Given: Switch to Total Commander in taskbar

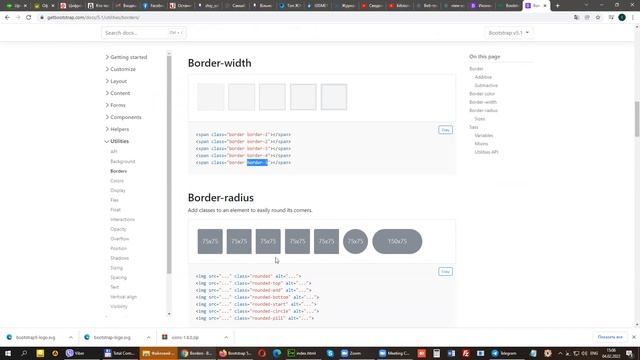Looking at the screenshot, I should pos(119,353).
